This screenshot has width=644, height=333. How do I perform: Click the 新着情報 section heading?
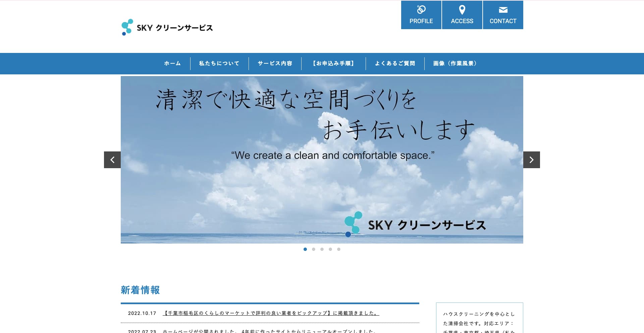140,290
